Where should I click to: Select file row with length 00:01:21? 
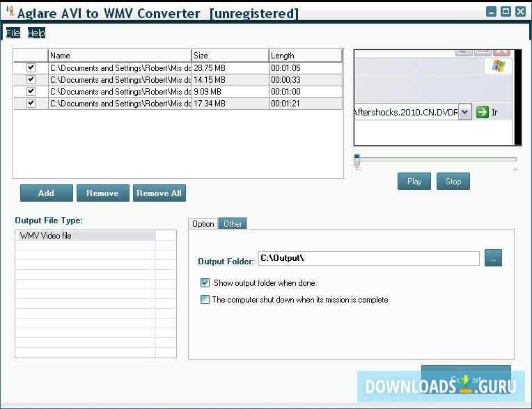point(178,104)
